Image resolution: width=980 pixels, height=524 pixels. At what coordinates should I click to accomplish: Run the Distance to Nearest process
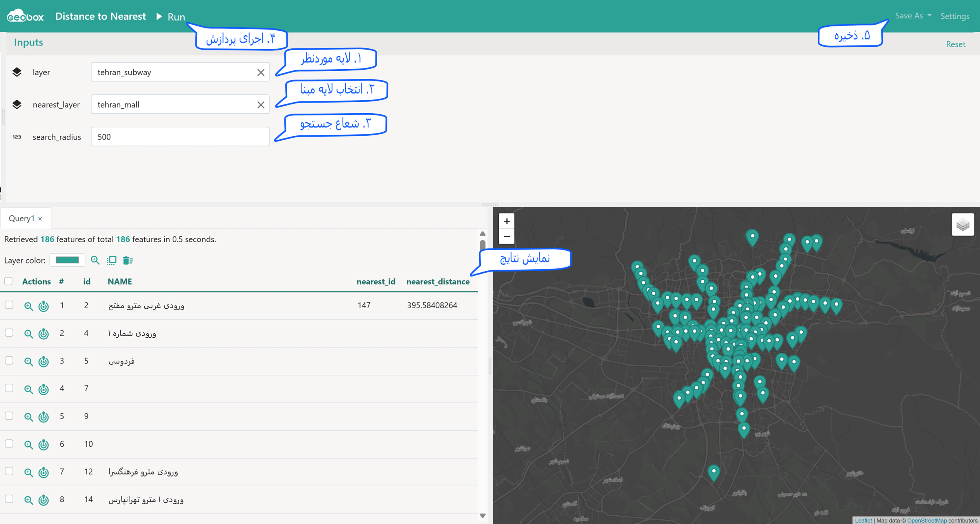[171, 17]
